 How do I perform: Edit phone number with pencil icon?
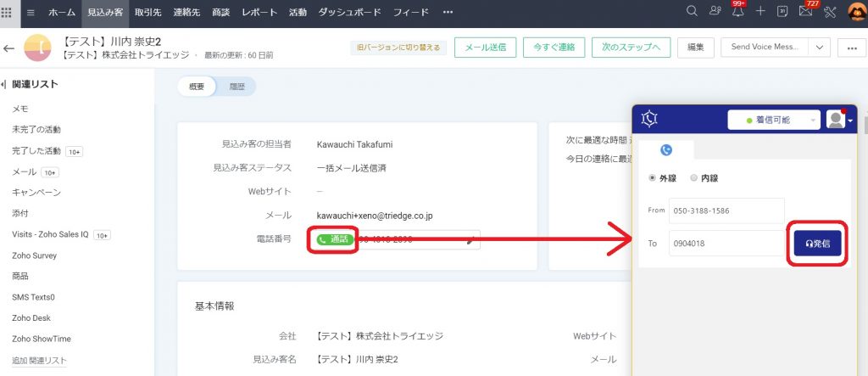point(471,240)
